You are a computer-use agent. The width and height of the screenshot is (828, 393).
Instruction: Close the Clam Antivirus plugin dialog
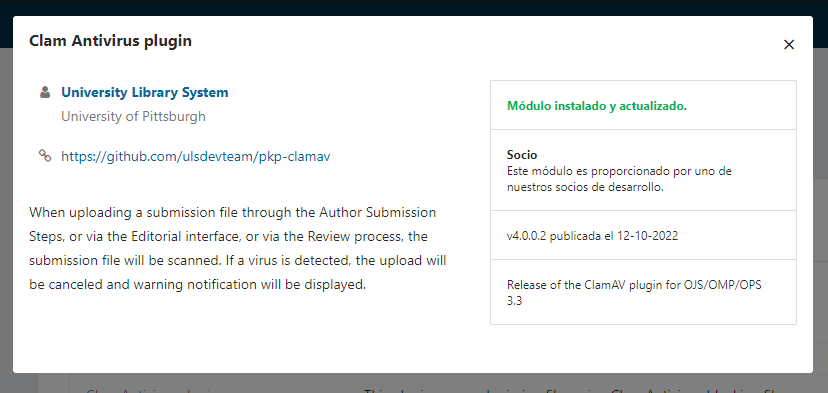789,45
